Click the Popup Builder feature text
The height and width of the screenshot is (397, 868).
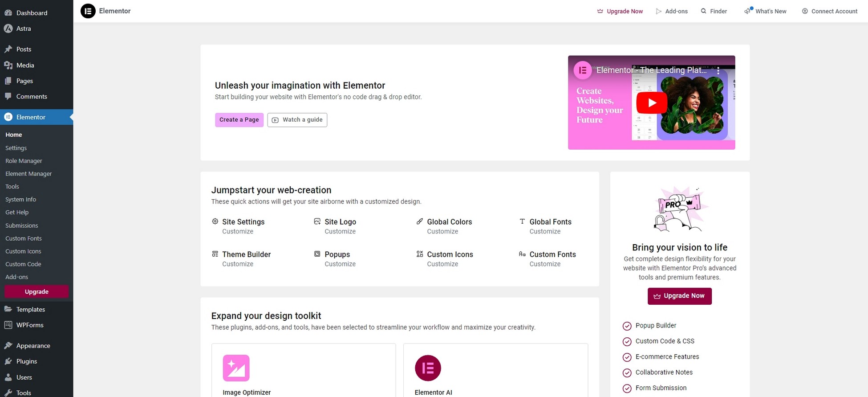[x=656, y=325]
